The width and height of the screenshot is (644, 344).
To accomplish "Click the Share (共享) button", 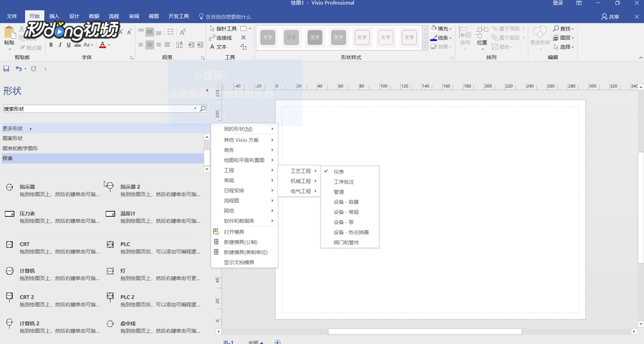I will point(610,17).
